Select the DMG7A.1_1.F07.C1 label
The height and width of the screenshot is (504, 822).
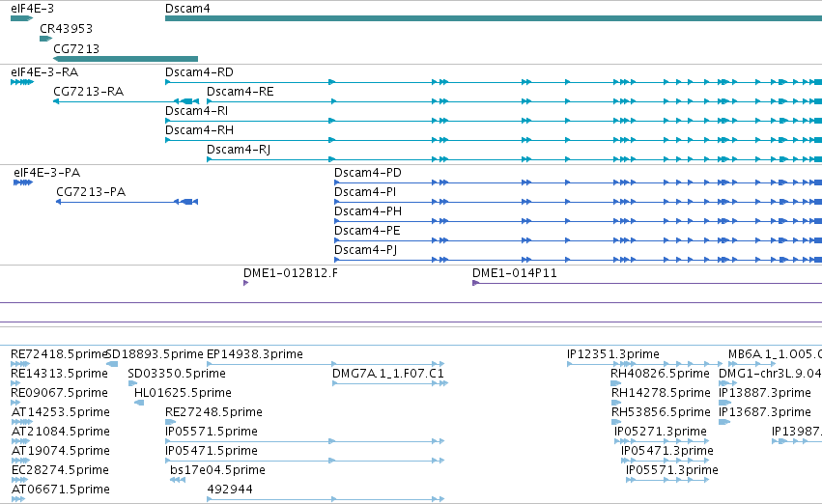[388, 374]
